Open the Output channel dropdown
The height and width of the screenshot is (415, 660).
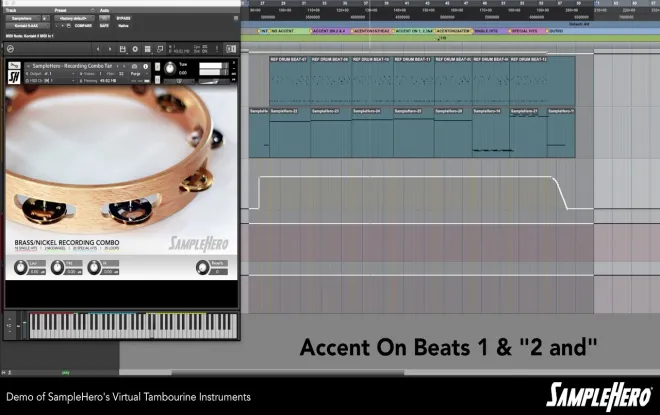(x=51, y=74)
